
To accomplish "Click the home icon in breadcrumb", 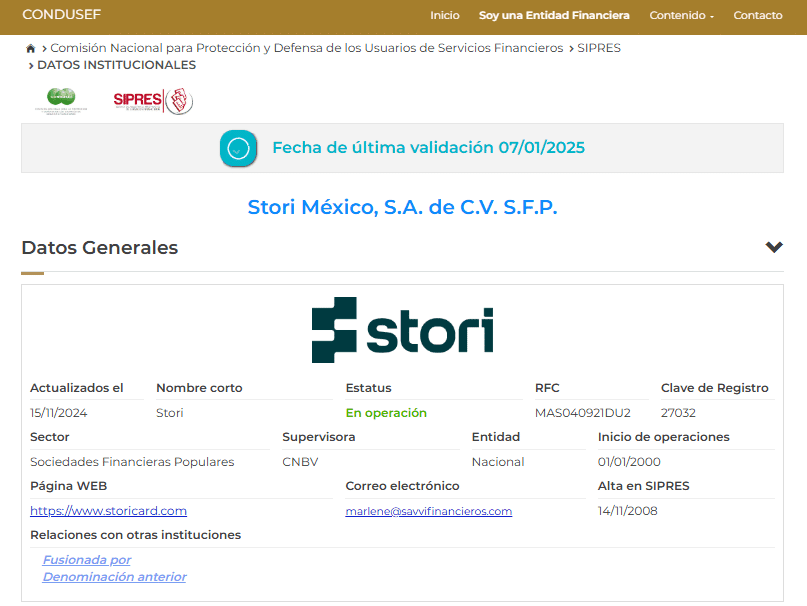I will coord(31,48).
